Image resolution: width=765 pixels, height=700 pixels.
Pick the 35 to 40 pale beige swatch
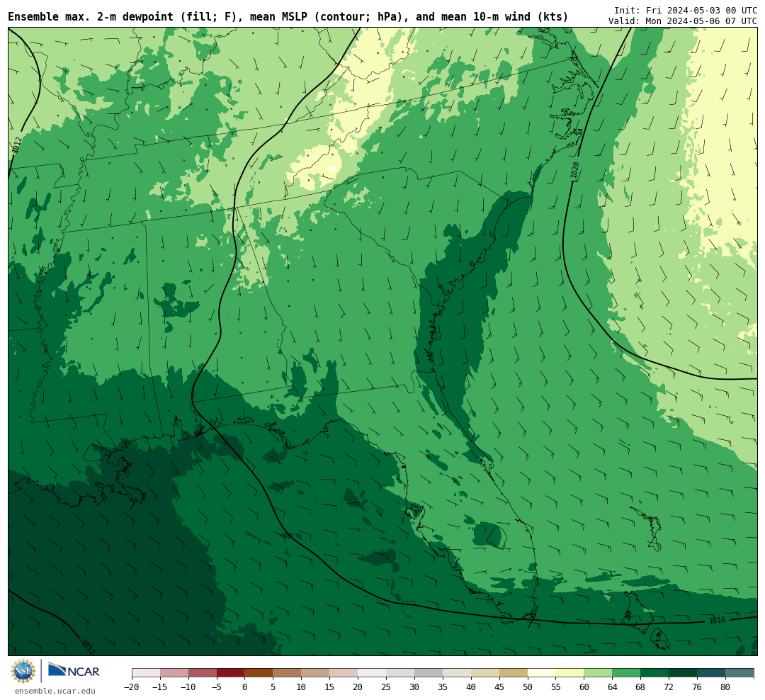point(457,673)
